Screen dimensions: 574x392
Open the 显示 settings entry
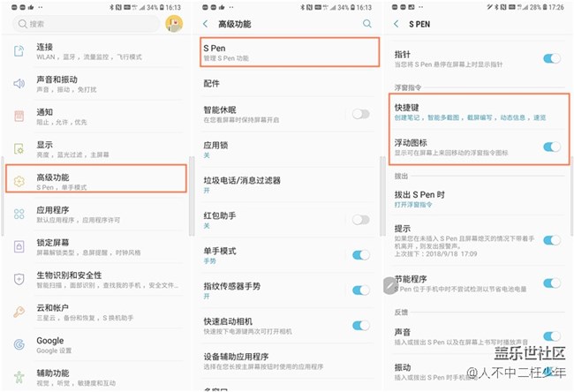[x=96, y=149]
